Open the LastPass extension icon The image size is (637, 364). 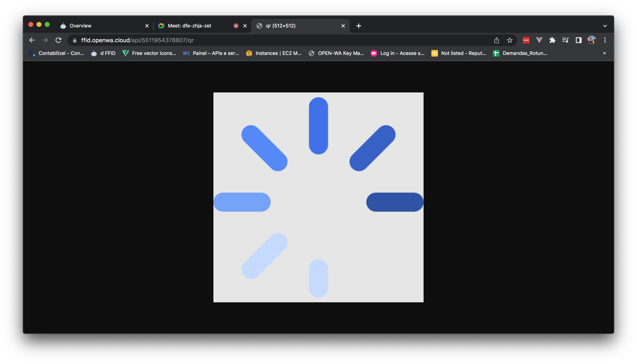(x=526, y=40)
